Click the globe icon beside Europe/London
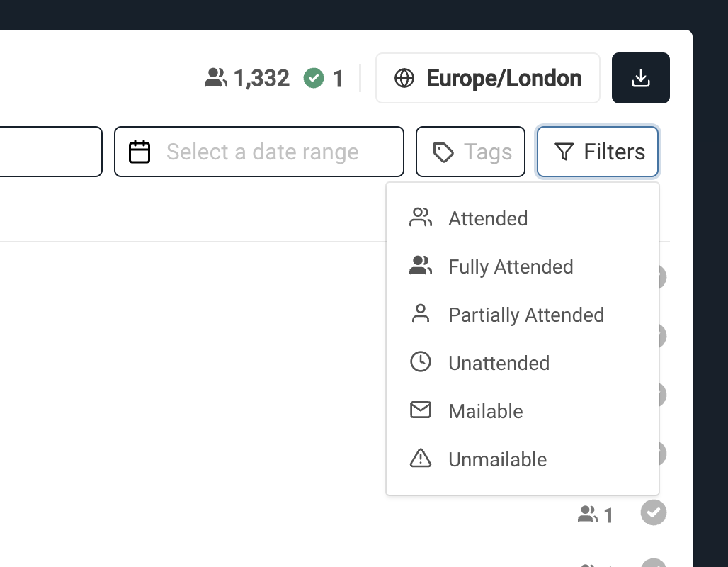 [x=404, y=78]
